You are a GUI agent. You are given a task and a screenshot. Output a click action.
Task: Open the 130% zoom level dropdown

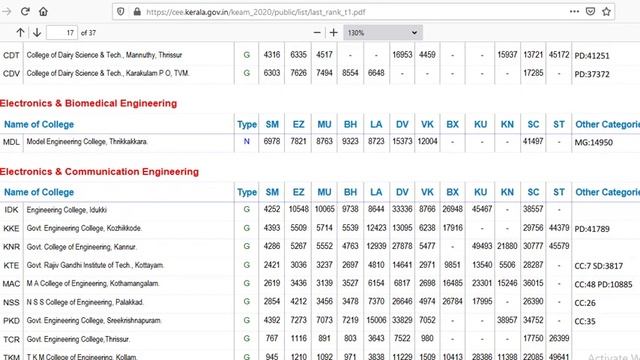[x=383, y=33]
